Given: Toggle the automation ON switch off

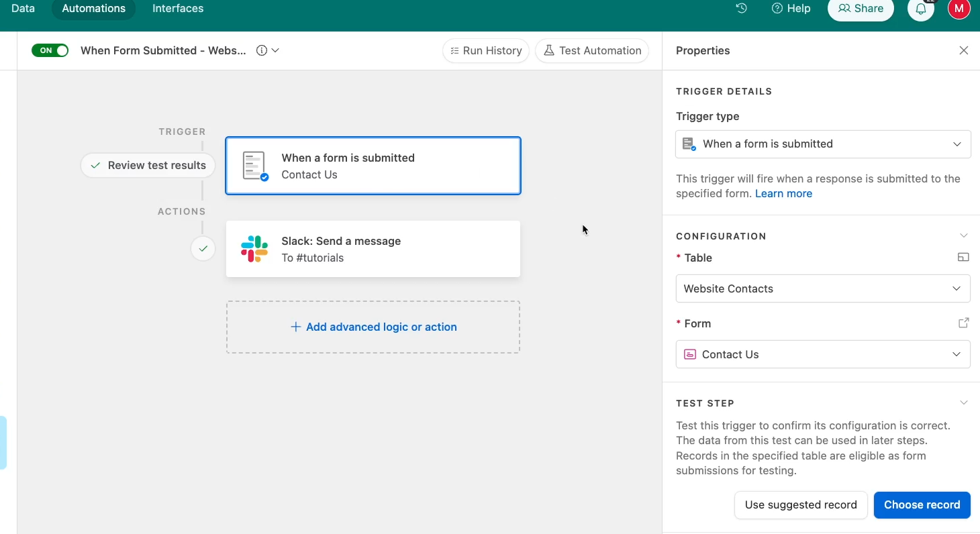Looking at the screenshot, I should [50, 50].
